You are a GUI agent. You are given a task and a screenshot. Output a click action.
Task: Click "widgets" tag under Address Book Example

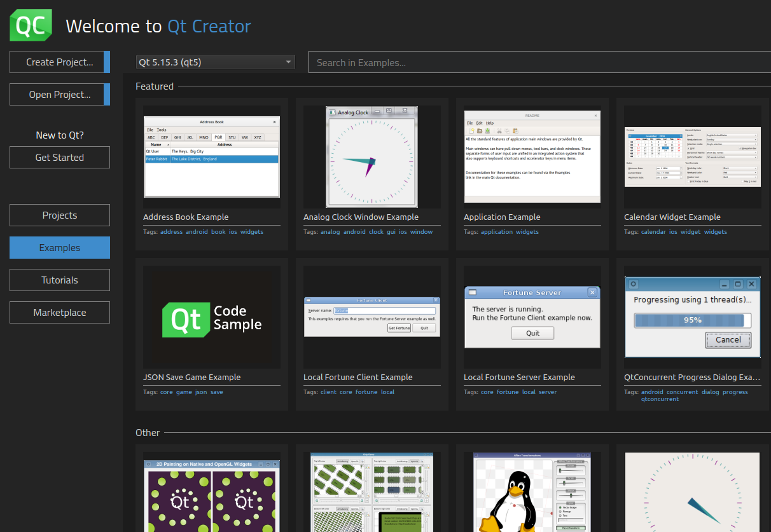[x=252, y=232]
